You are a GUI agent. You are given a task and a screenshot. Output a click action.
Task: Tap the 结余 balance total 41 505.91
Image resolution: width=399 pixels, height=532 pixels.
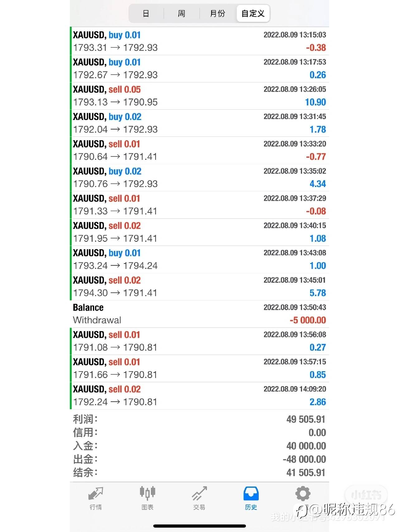coord(305,472)
